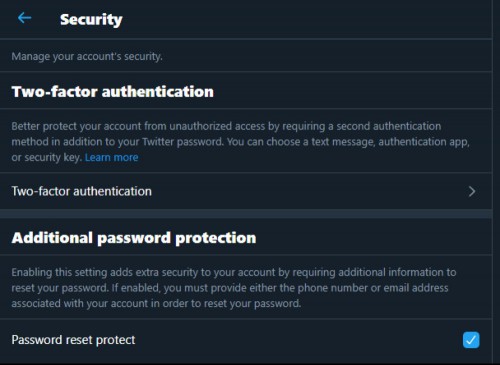The image size is (500, 365).
Task: Go back using the blue arrow icon
Action: [24, 18]
